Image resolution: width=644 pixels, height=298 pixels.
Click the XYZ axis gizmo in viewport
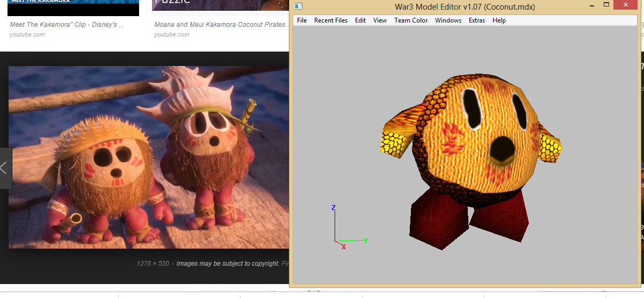pyautogui.click(x=349, y=227)
